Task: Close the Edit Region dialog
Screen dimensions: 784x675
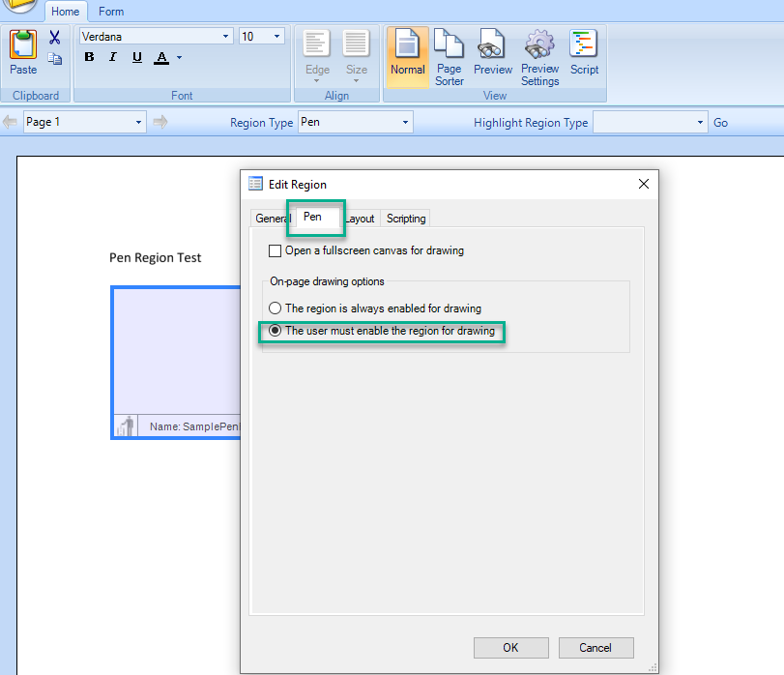Action: pyautogui.click(x=644, y=184)
